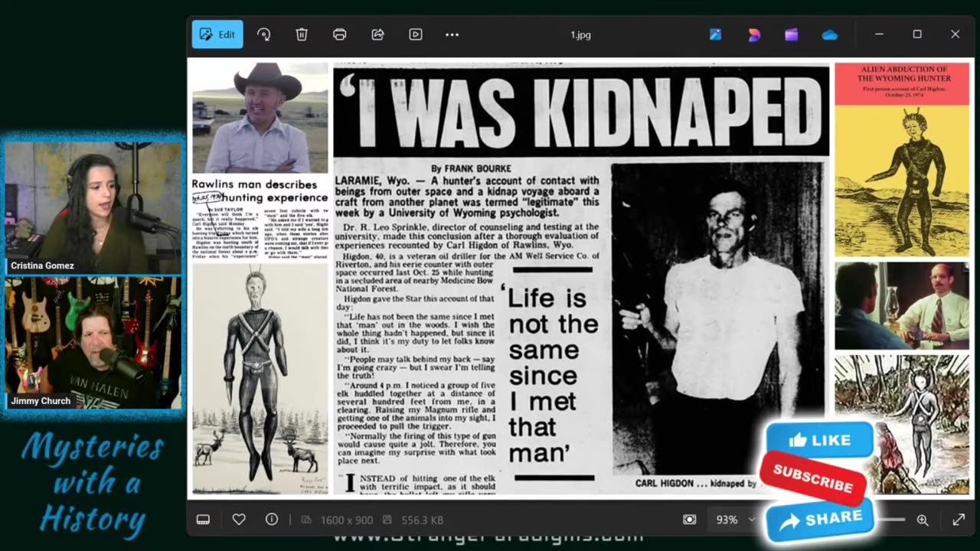This screenshot has height=551, width=980.
Task: Launch the Designer app icon in title bar
Action: point(715,34)
